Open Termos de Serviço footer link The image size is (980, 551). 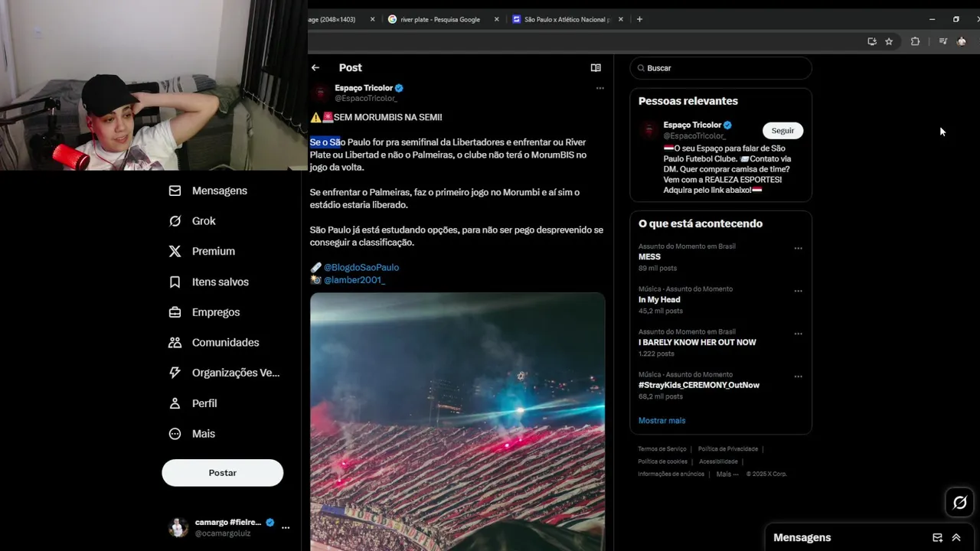pyautogui.click(x=662, y=449)
